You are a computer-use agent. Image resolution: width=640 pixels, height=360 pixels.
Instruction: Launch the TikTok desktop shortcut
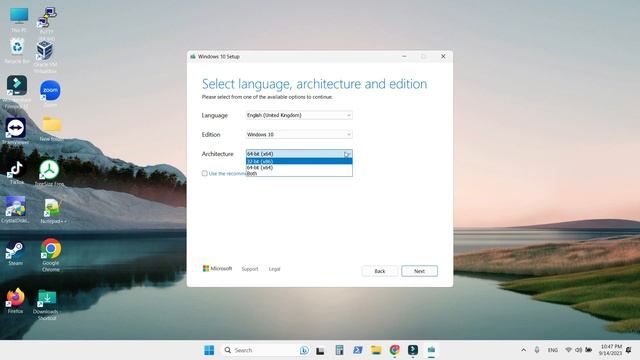tap(17, 171)
